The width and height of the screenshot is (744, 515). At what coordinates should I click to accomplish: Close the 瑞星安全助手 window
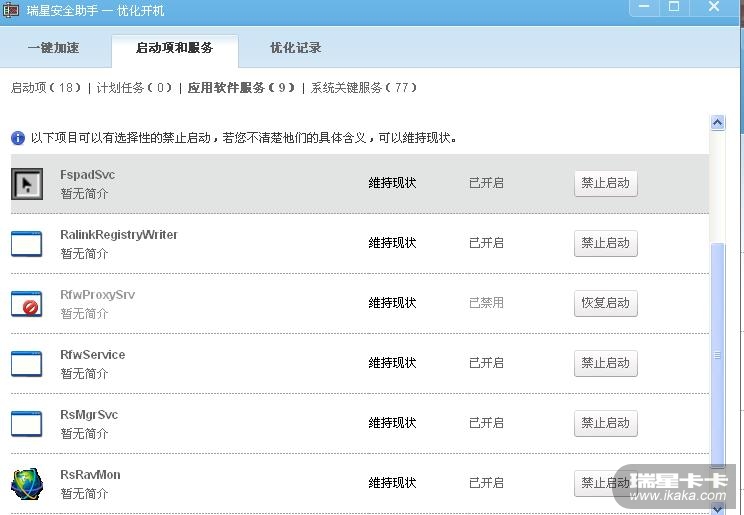click(x=714, y=7)
